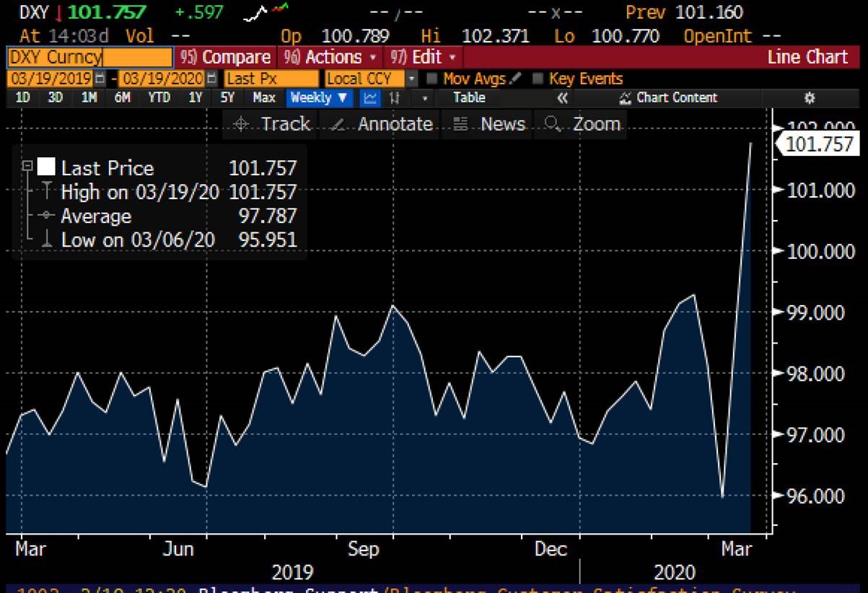Open the Chart Content panel
Screen dimensions: 868x593
point(667,98)
